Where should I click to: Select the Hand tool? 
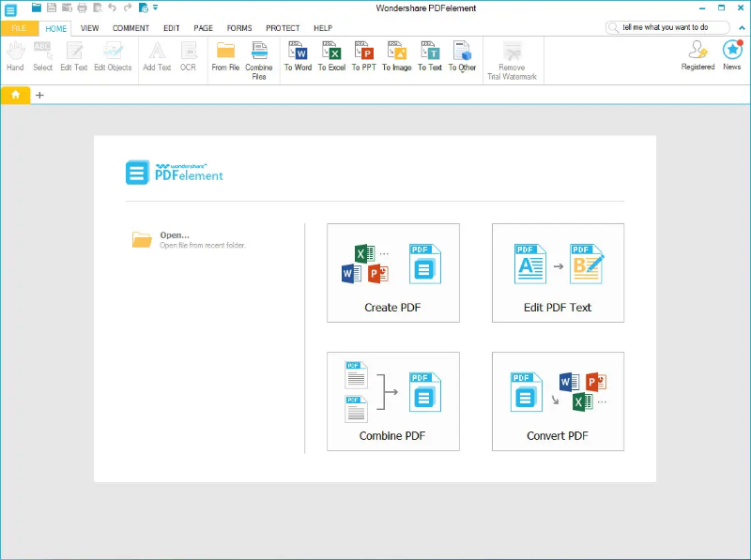coord(15,58)
